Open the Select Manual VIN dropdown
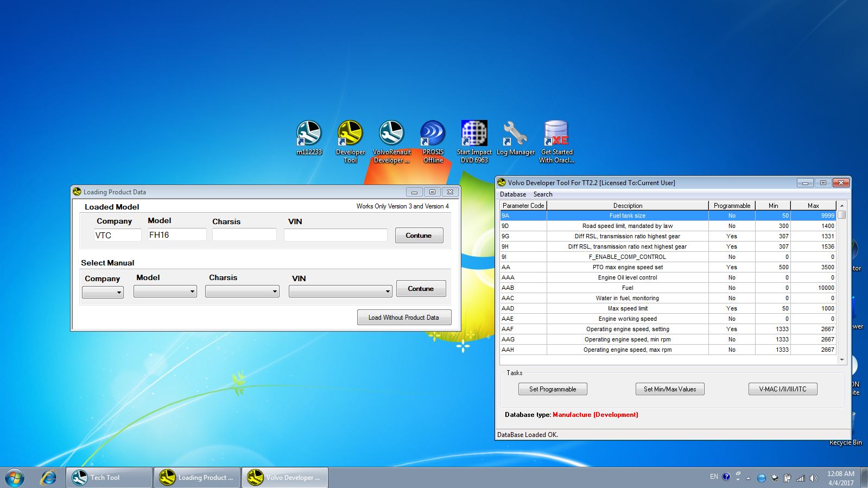Viewport: 868px width, 488px height. click(340, 291)
